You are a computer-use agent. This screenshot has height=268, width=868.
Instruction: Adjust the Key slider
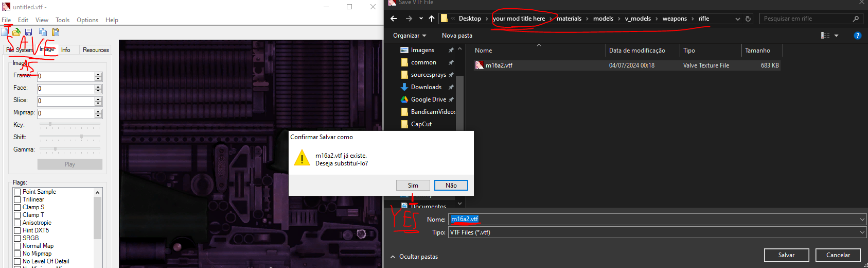(50, 124)
